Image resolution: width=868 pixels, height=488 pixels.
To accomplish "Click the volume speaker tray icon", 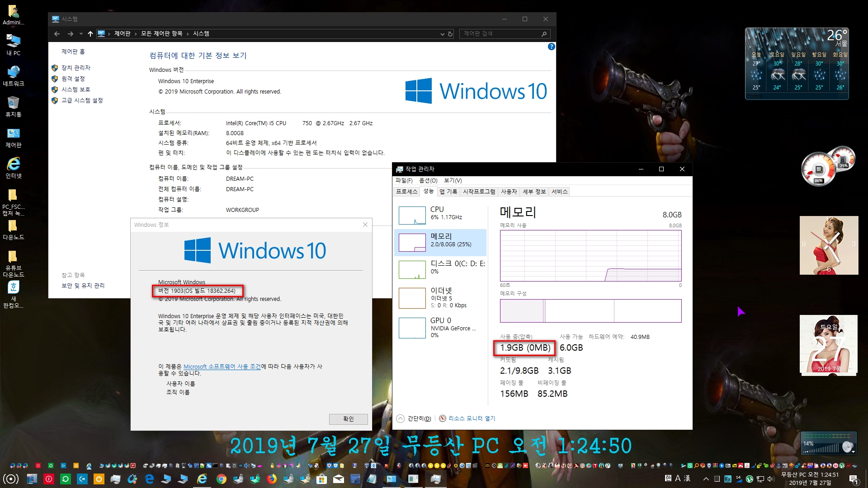I will 771,479.
